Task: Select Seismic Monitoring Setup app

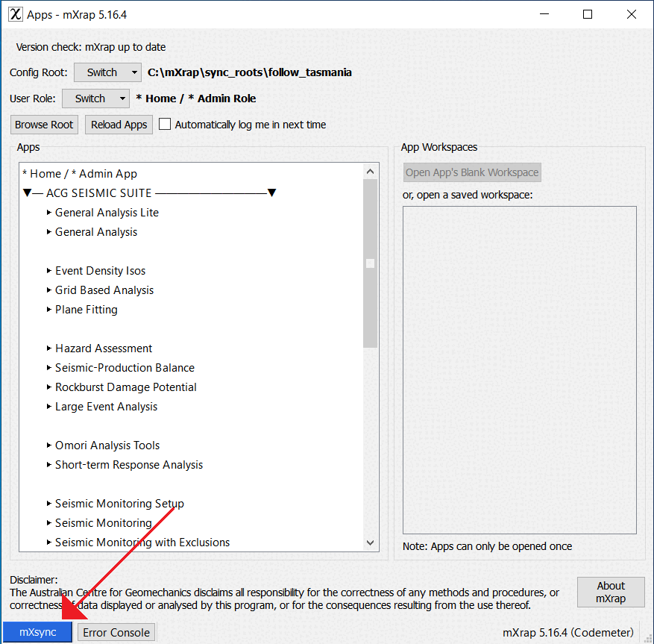Action: point(119,504)
